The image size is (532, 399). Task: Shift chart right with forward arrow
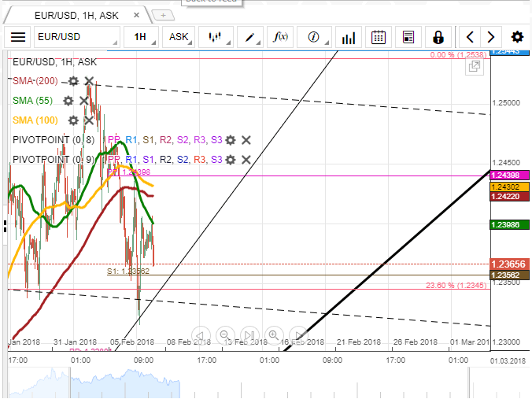490,37
